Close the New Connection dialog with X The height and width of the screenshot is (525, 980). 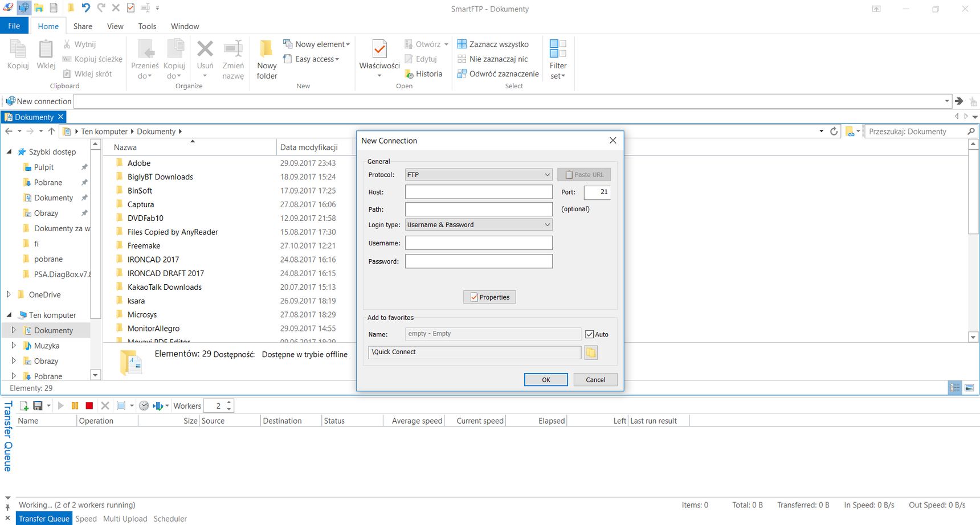(613, 141)
